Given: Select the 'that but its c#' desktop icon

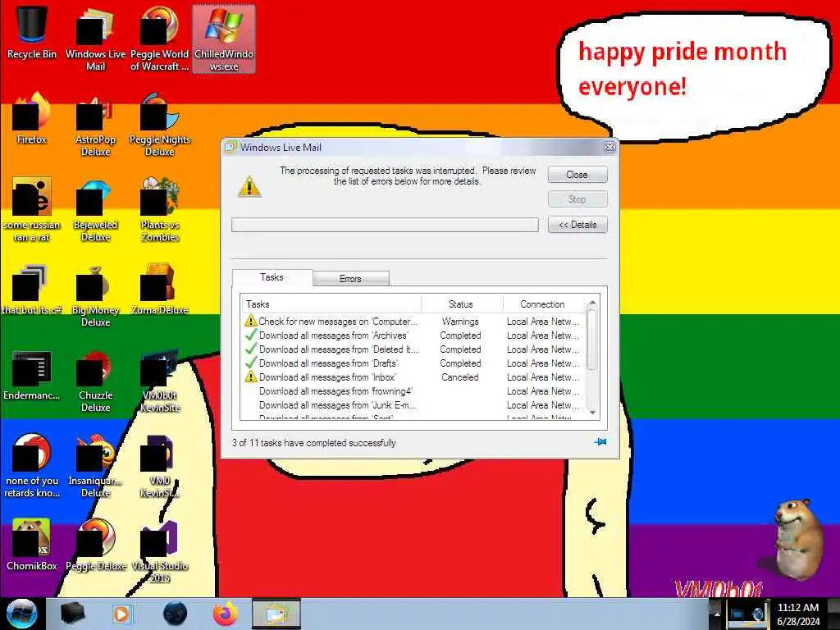Looking at the screenshot, I should point(32,290).
